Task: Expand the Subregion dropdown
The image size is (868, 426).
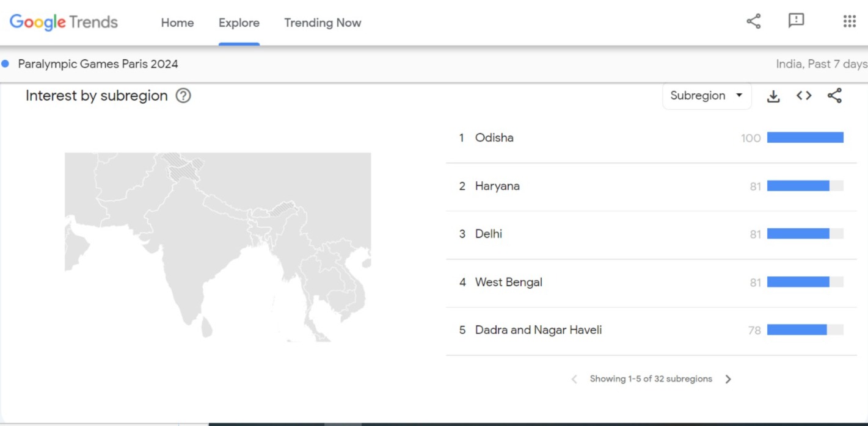Action: pos(706,96)
